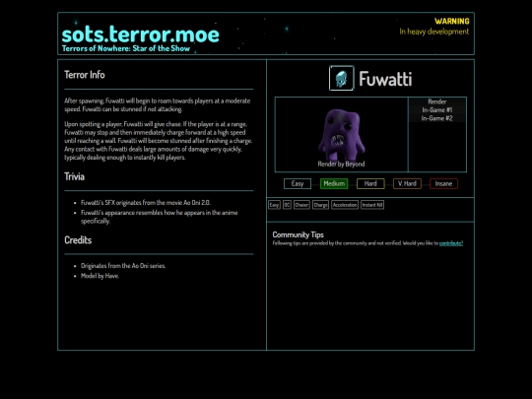Open the contribute link in Community Tips

pos(451,243)
